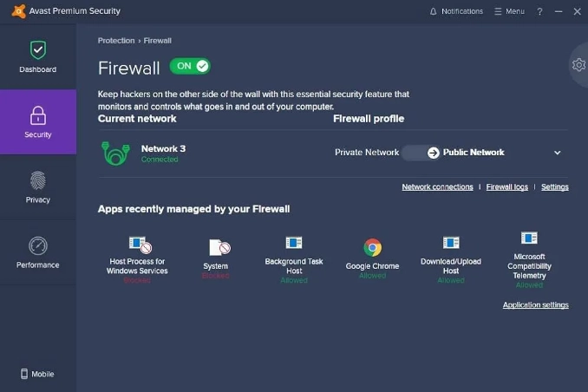Screen dimensions: 588x392
Task: Click the Network 3 connection icon
Action: click(116, 154)
